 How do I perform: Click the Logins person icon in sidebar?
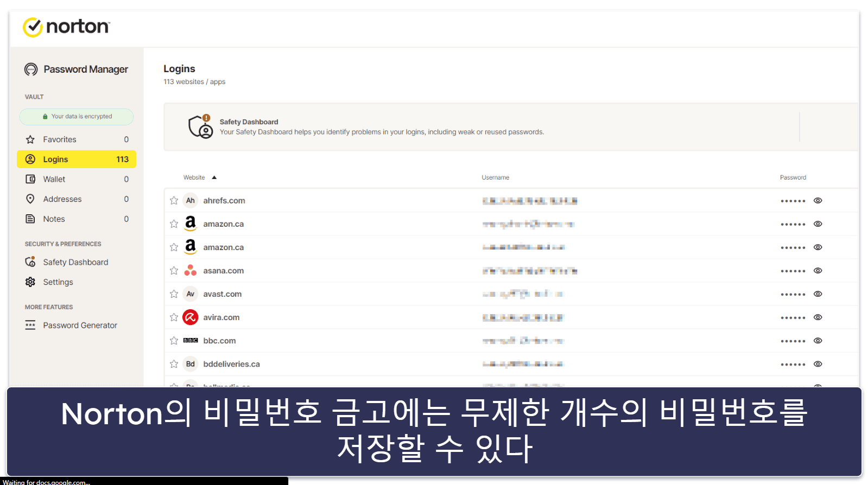tap(30, 159)
